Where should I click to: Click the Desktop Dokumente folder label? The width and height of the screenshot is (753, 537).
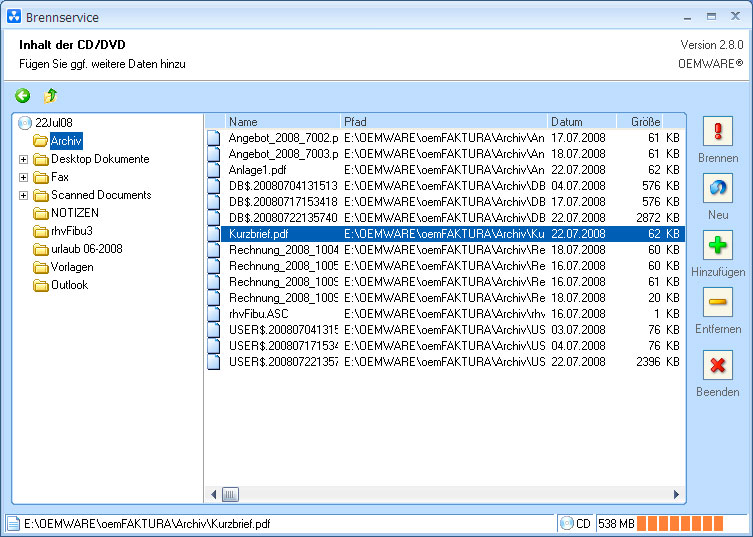(x=100, y=159)
